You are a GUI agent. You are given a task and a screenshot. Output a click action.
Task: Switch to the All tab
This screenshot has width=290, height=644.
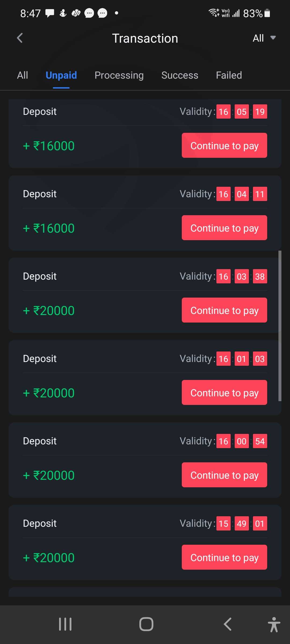23,75
